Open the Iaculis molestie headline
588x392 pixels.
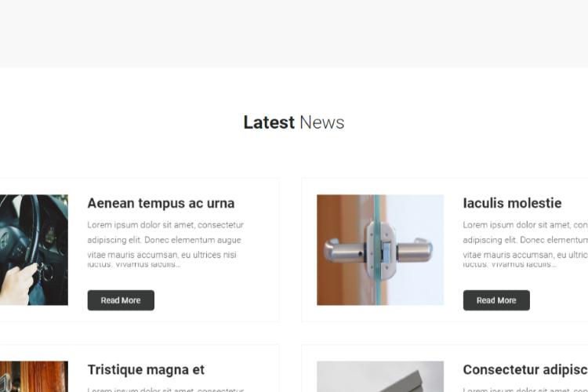click(x=512, y=203)
